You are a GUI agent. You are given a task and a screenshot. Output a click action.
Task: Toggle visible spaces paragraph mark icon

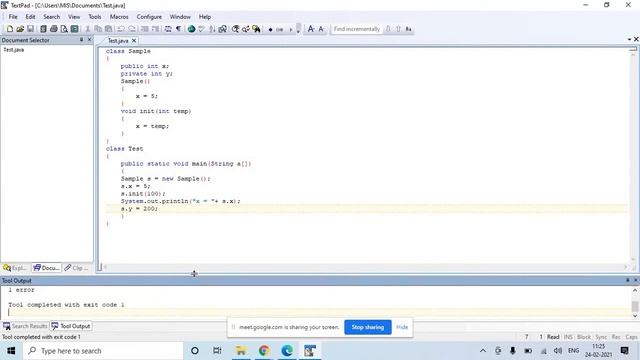(178, 29)
